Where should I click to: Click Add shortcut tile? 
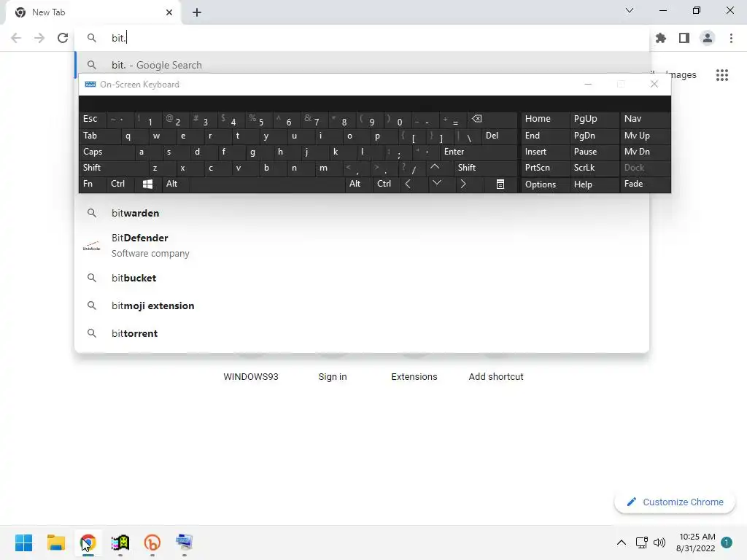(x=496, y=377)
